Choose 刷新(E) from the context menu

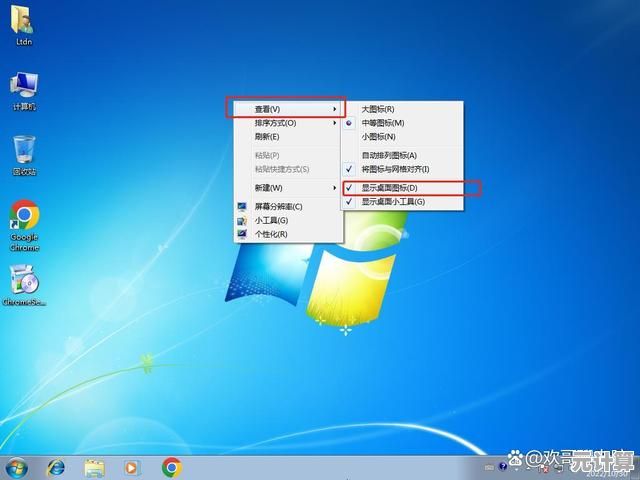tap(268, 137)
